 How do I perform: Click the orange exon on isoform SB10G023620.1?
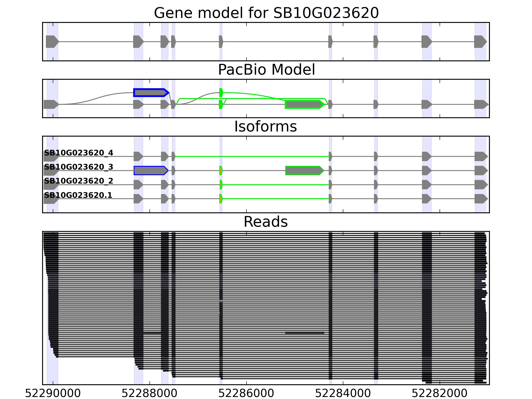click(x=221, y=199)
